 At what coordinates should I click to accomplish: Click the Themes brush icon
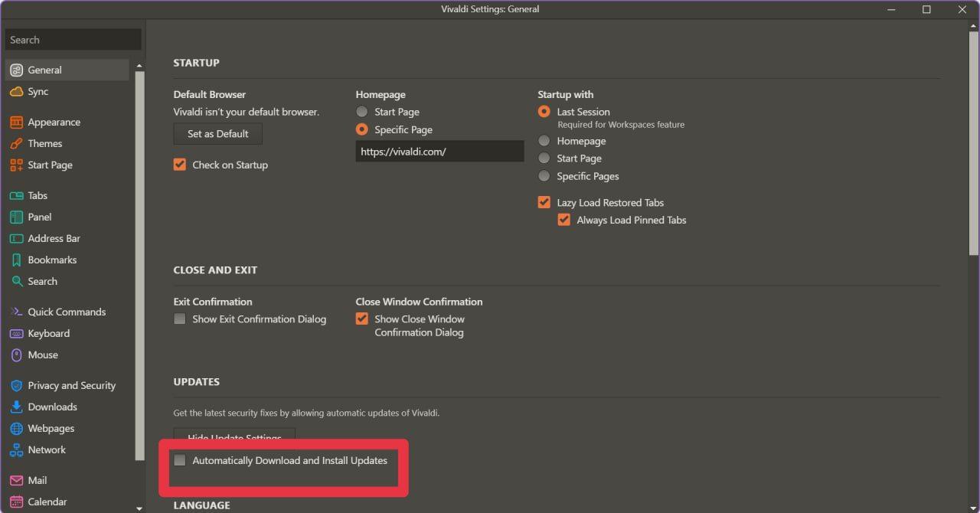(16, 143)
